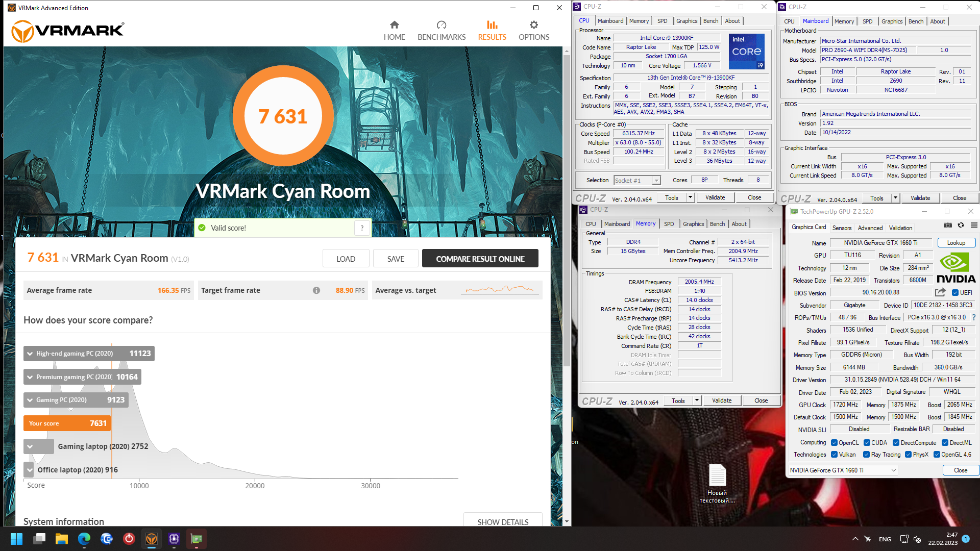This screenshot has width=980, height=551.
Task: Toggle the PhysX checkbox
Action: [x=908, y=455]
